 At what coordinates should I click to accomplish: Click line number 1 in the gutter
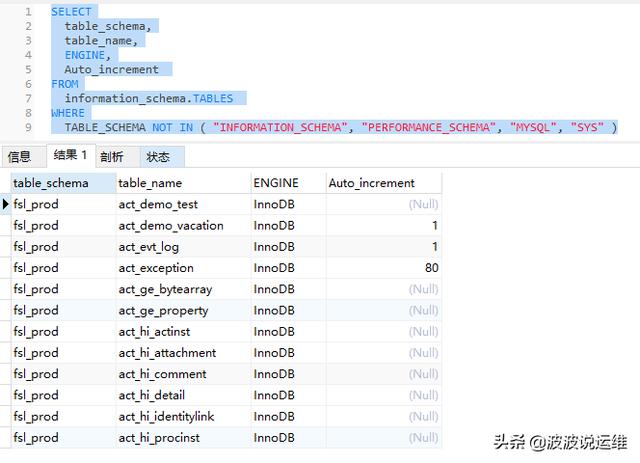28,12
